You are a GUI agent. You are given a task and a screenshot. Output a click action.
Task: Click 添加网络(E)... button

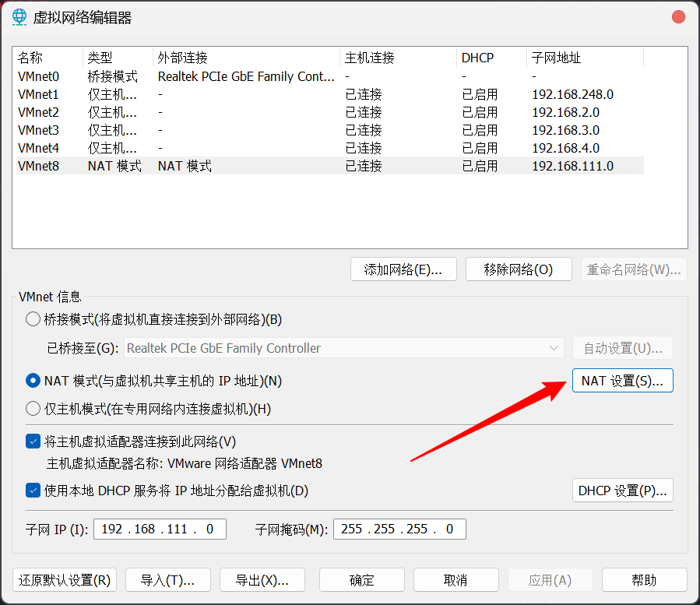coord(403,269)
